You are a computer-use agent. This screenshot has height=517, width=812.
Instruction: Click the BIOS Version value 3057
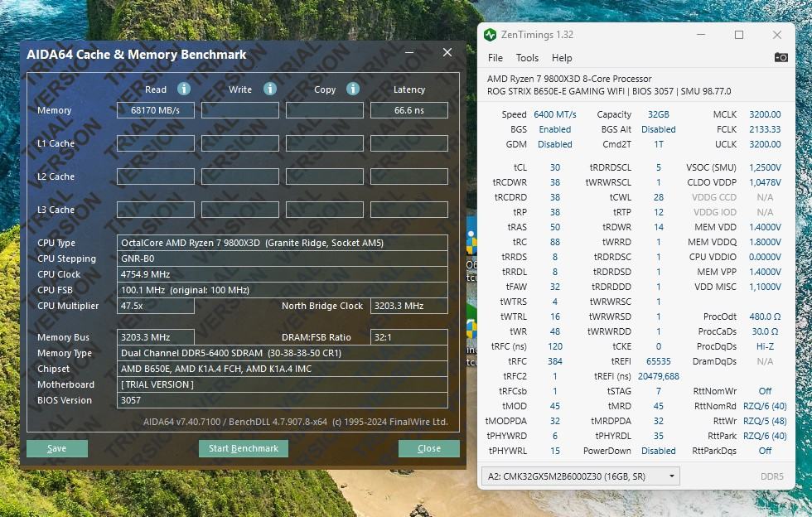click(283, 400)
